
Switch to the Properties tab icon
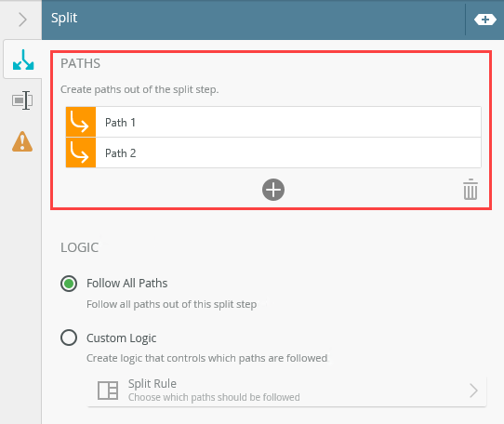(22, 100)
